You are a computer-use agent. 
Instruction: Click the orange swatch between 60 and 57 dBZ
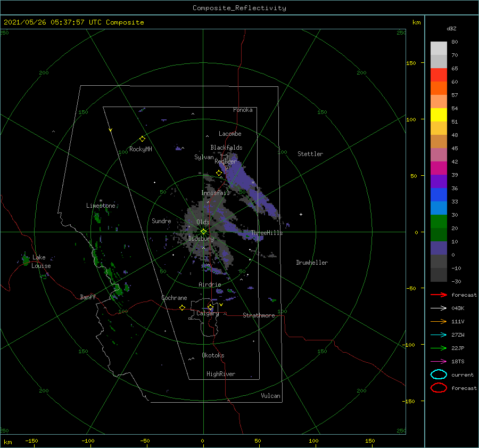(x=439, y=88)
